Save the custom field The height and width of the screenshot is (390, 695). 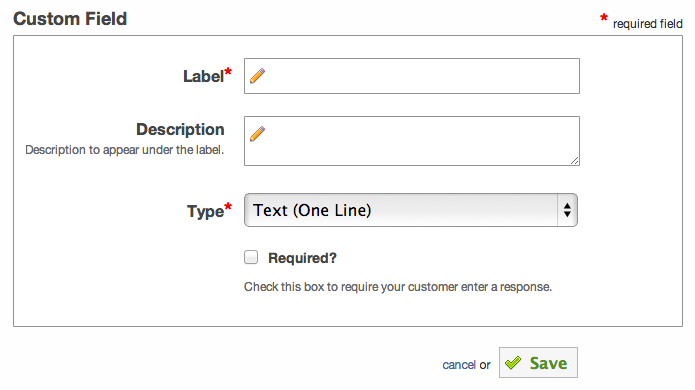pyautogui.click(x=538, y=363)
